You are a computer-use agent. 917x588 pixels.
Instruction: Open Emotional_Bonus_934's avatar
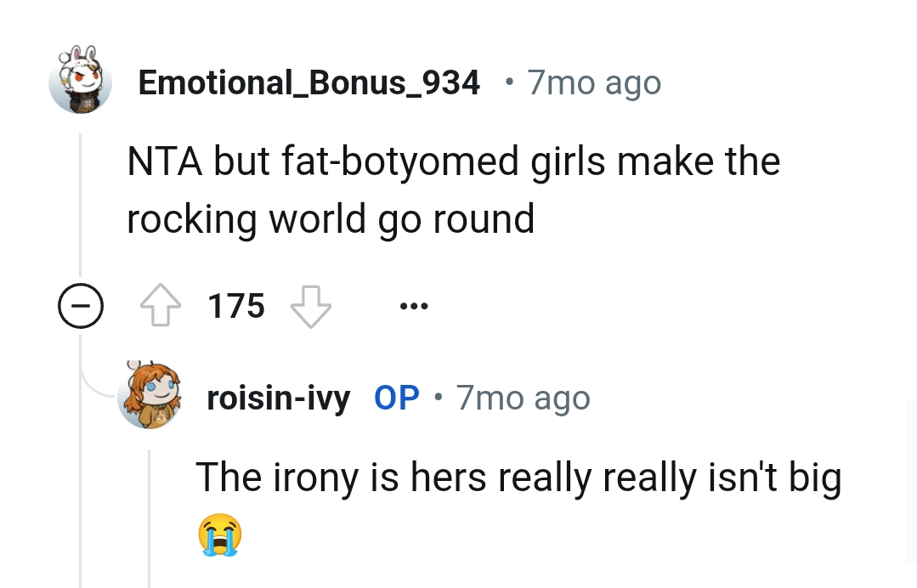click(81, 82)
